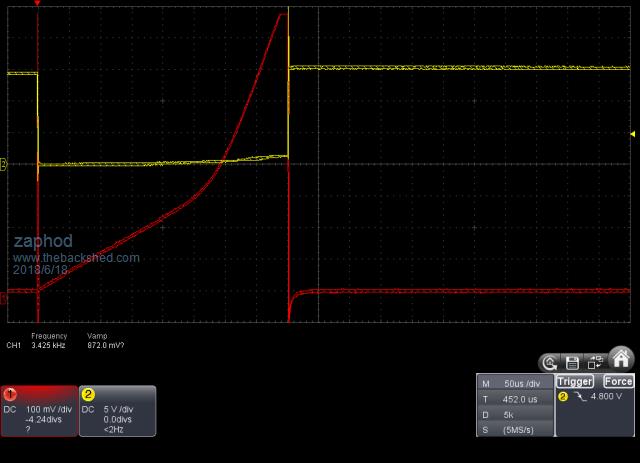Open the 50us/div timebase setting

pos(521,383)
